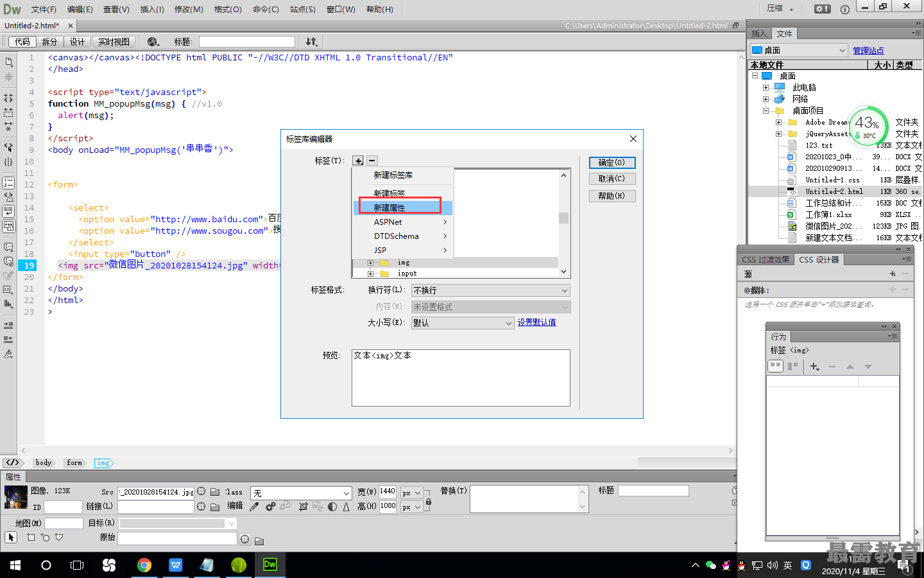
Task: Click the point-to-file target beside Src field
Action: pos(201,491)
